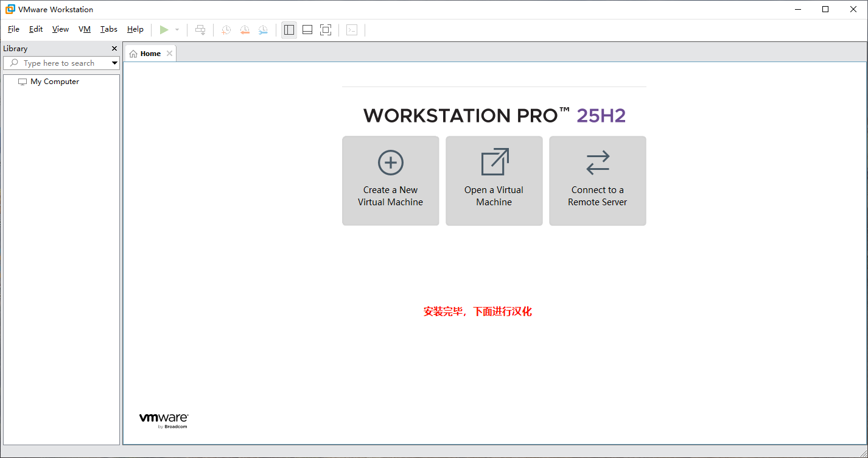Take a snapshot using the clock-plus icon
Image resolution: width=868 pixels, height=458 pixels.
point(226,29)
